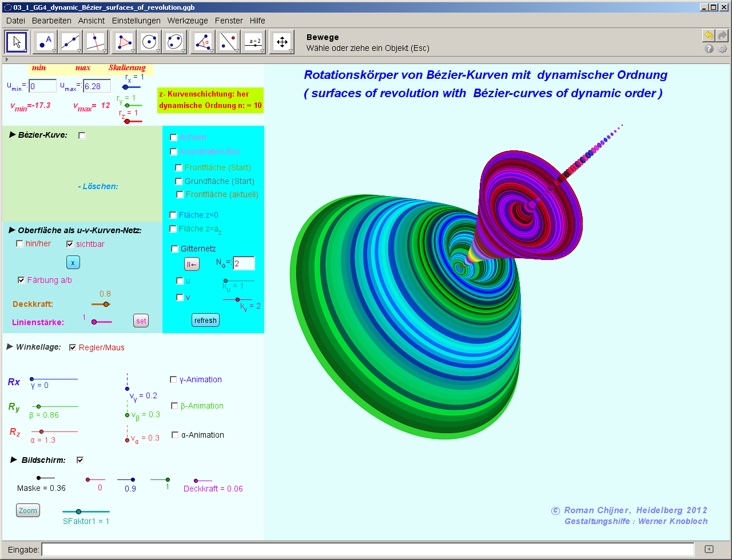Screen dimensions: 732x560
Task: Expand the algebra view sidebar arrow
Action: tap(6, 59)
